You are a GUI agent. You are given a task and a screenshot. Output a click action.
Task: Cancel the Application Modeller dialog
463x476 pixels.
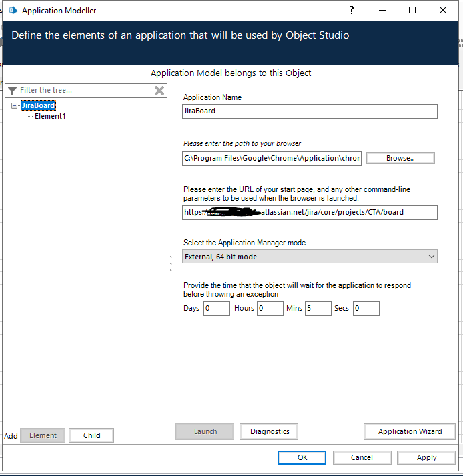coord(362,457)
